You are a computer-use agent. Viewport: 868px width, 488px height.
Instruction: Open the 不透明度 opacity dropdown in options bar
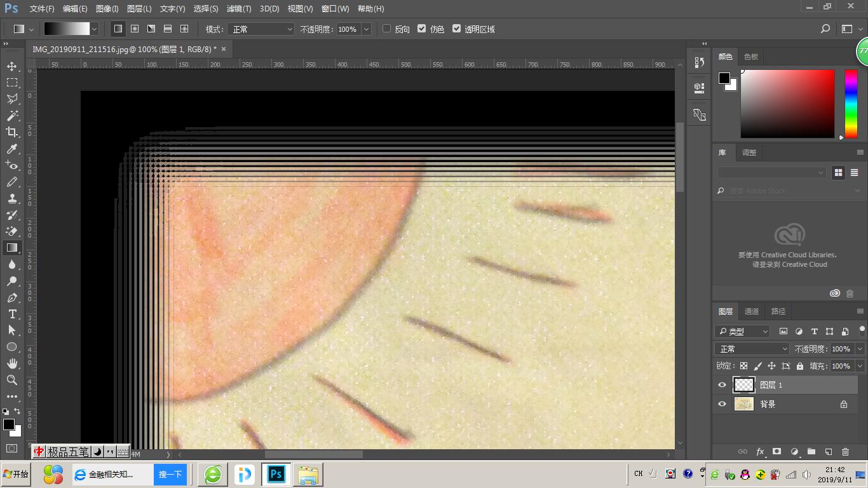pos(366,29)
